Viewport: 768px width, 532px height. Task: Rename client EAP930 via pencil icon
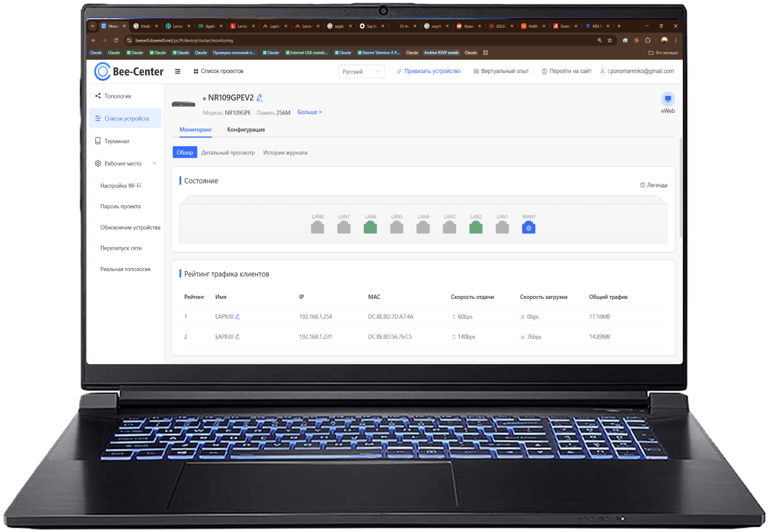(237, 316)
